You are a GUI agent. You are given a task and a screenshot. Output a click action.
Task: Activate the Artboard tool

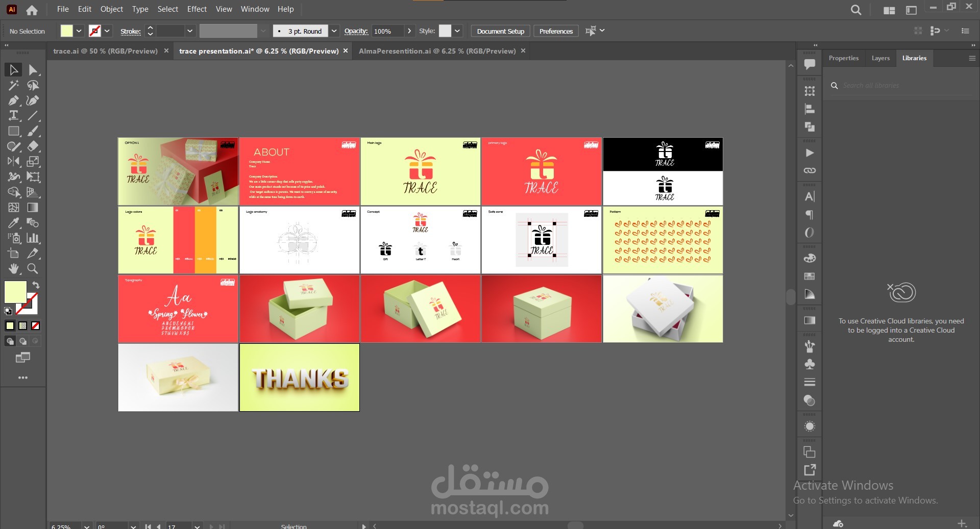(13, 254)
